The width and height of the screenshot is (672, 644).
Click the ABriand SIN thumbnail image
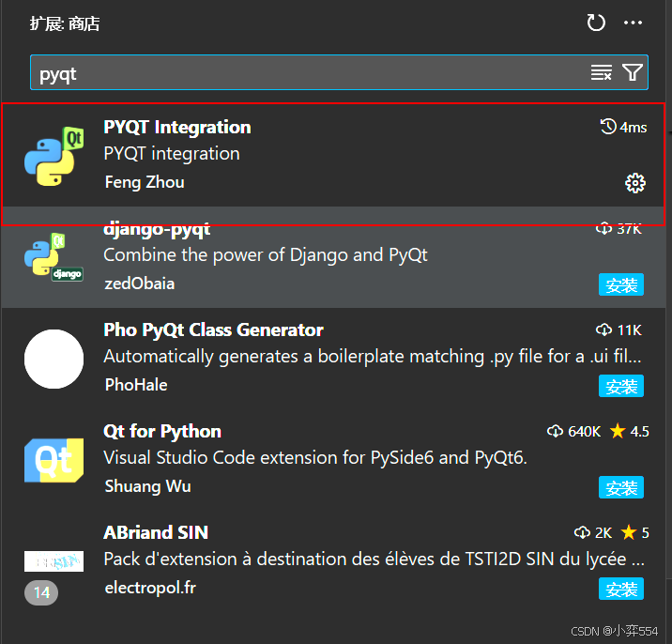(x=54, y=561)
